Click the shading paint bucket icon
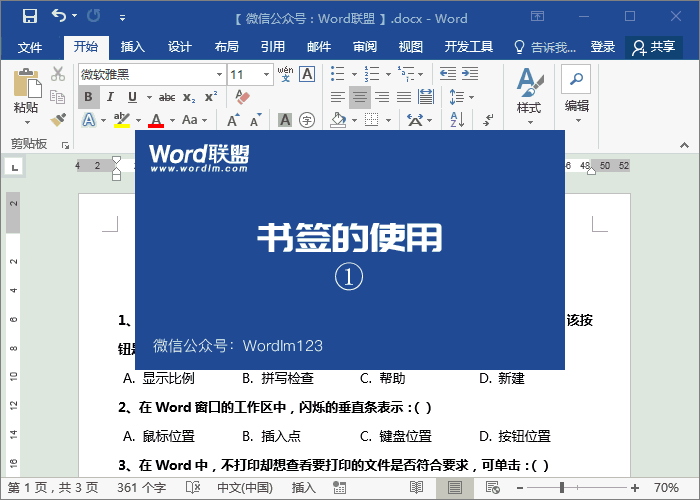700x500 pixels. [x=338, y=120]
